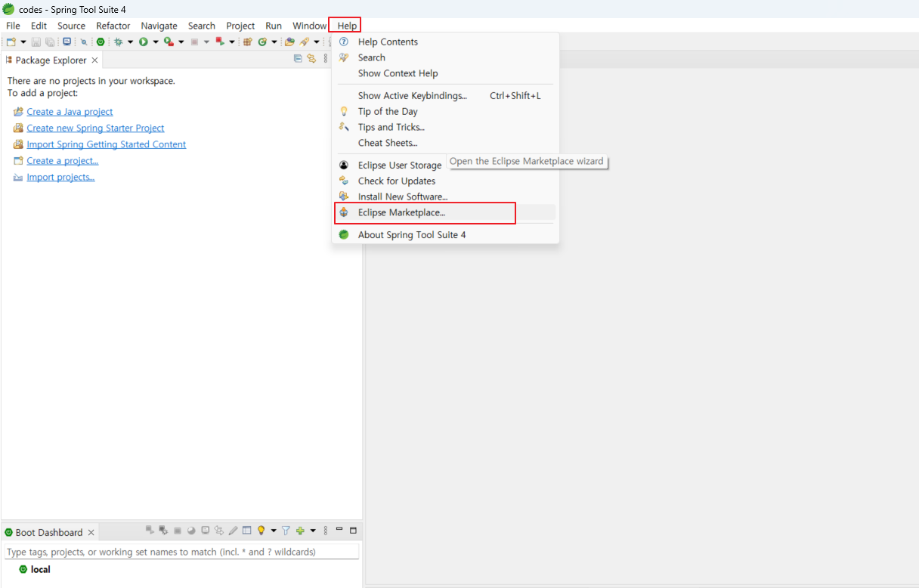Choose Search in the Help dropdown
This screenshot has height=588, width=919.
[x=445, y=57]
